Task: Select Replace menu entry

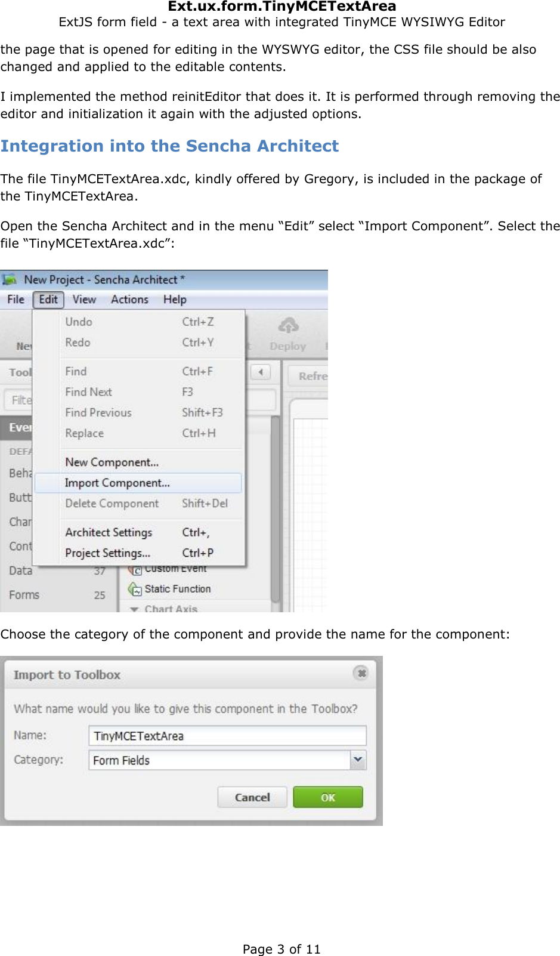Action: (x=138, y=433)
